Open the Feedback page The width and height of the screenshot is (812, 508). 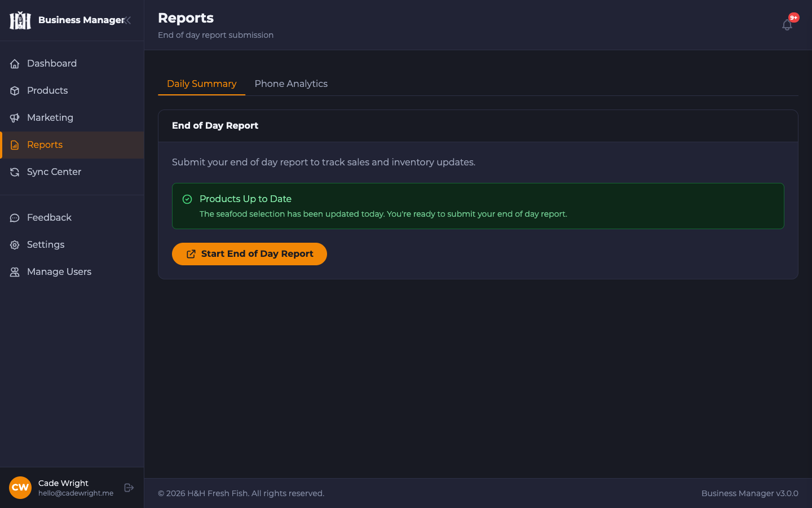pos(72,218)
